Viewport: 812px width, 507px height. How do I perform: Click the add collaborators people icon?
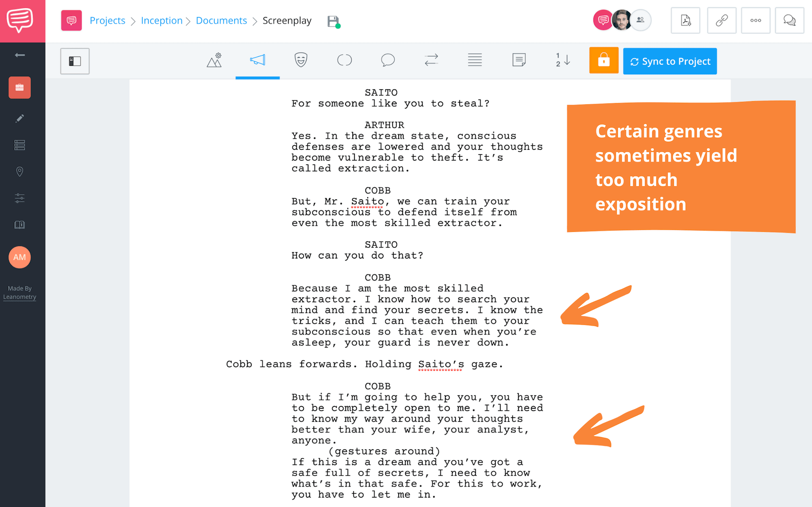641,20
